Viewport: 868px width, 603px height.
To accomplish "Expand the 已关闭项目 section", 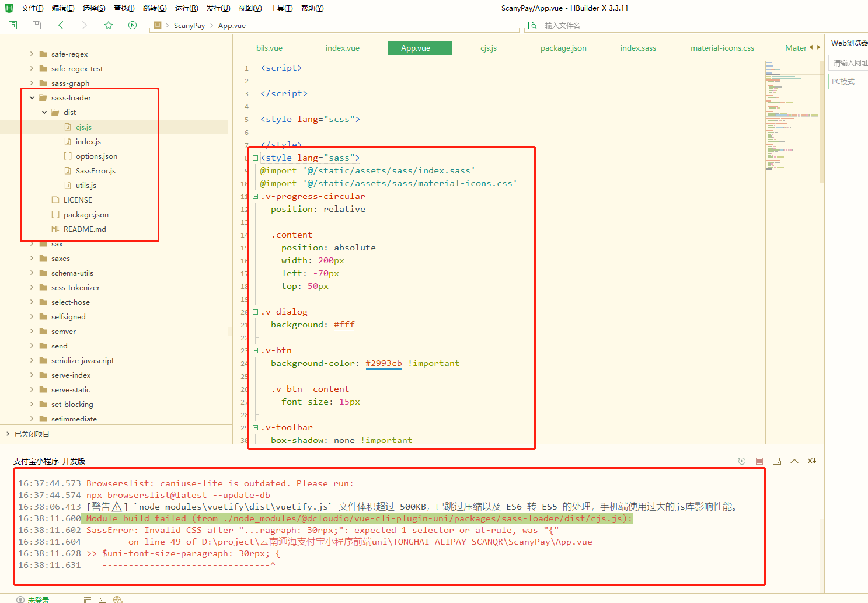I will 8,434.
